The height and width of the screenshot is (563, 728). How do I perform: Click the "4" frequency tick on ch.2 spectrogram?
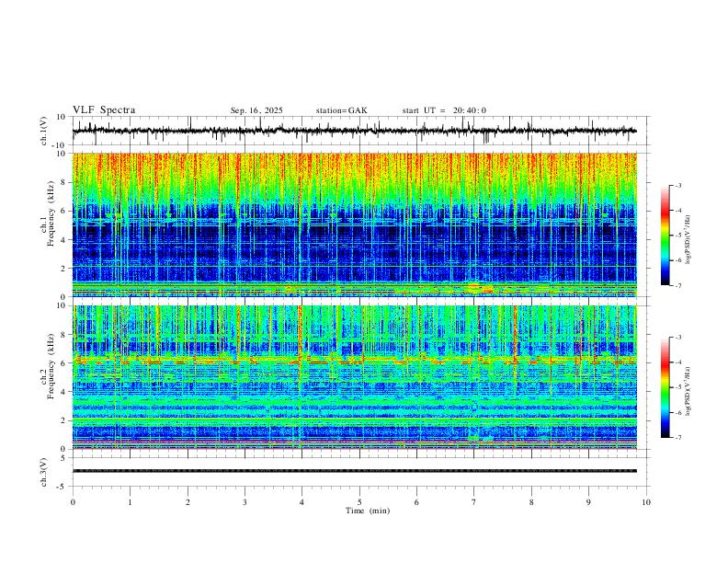(x=64, y=392)
